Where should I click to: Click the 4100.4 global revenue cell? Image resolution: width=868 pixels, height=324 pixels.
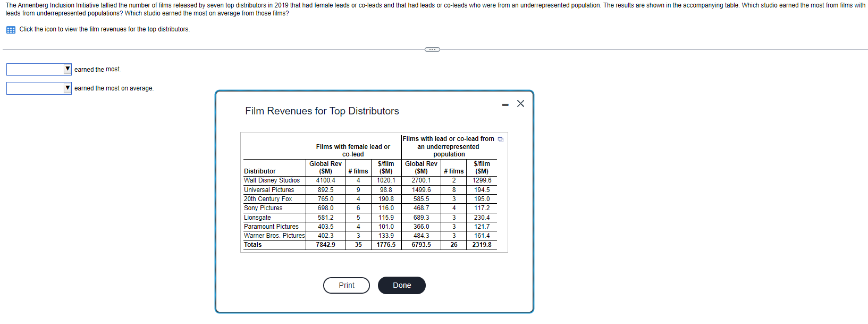pos(325,180)
